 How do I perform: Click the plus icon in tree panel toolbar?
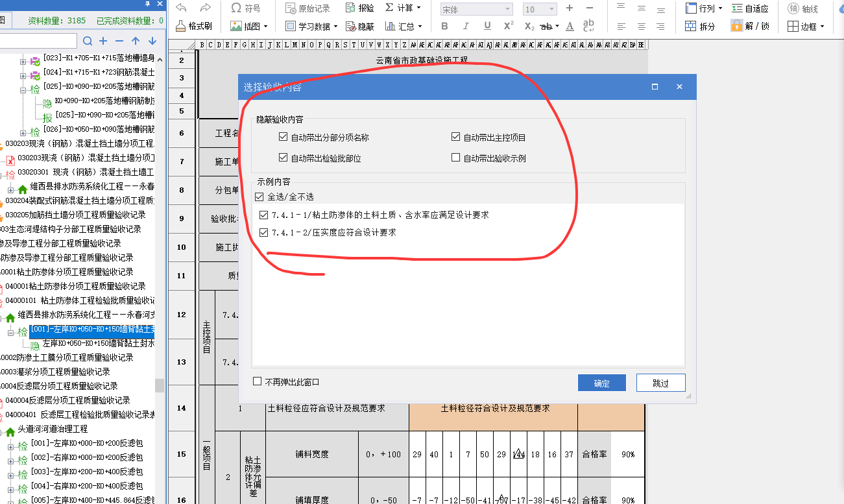pyautogui.click(x=103, y=41)
